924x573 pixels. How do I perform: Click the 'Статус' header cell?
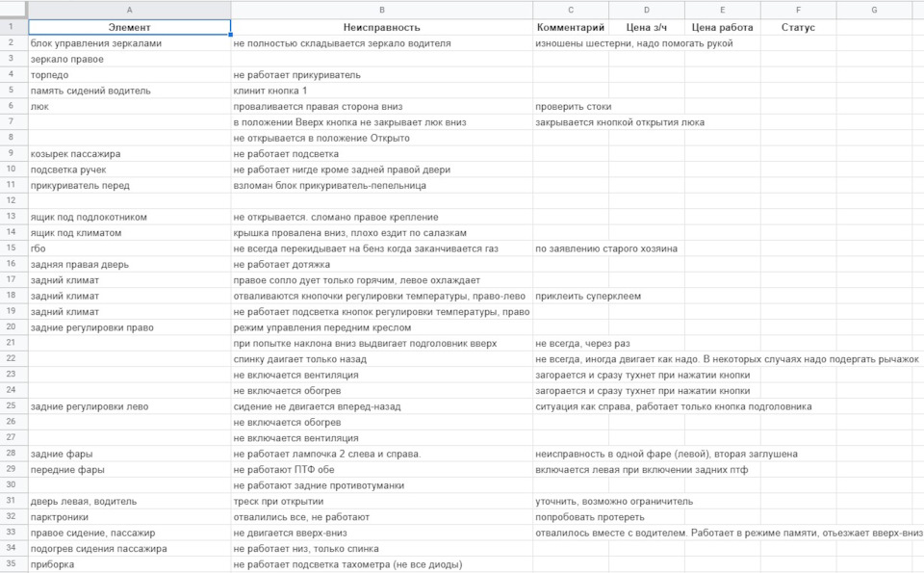(799, 27)
